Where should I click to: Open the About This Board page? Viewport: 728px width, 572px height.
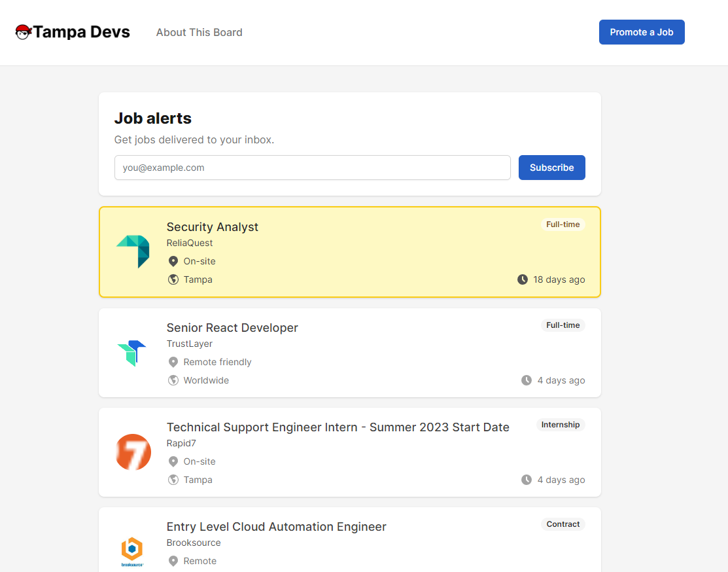point(199,32)
